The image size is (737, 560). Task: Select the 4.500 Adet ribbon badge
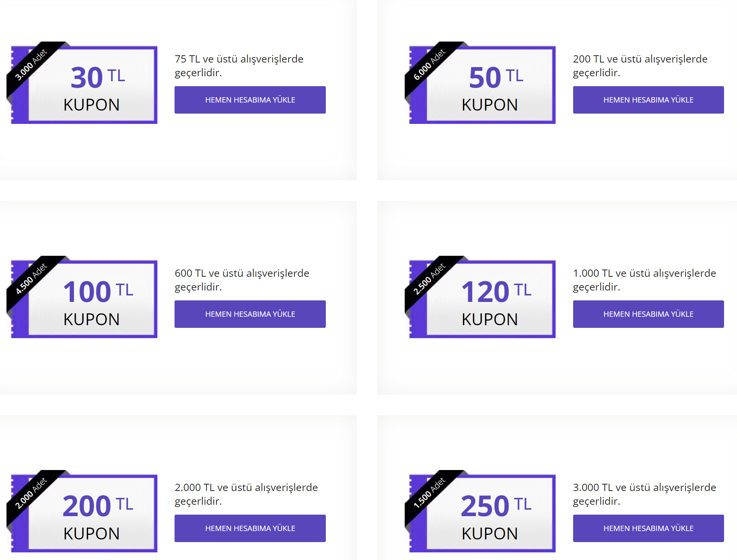click(x=31, y=279)
